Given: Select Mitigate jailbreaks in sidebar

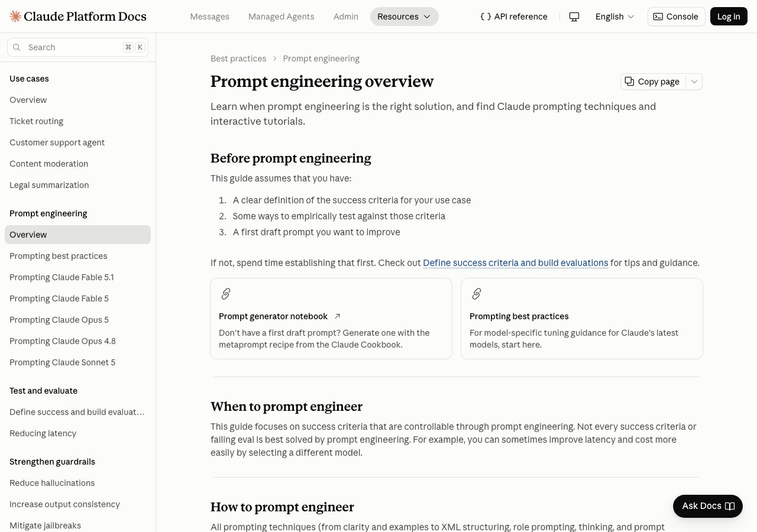Looking at the screenshot, I should coord(77,525).
